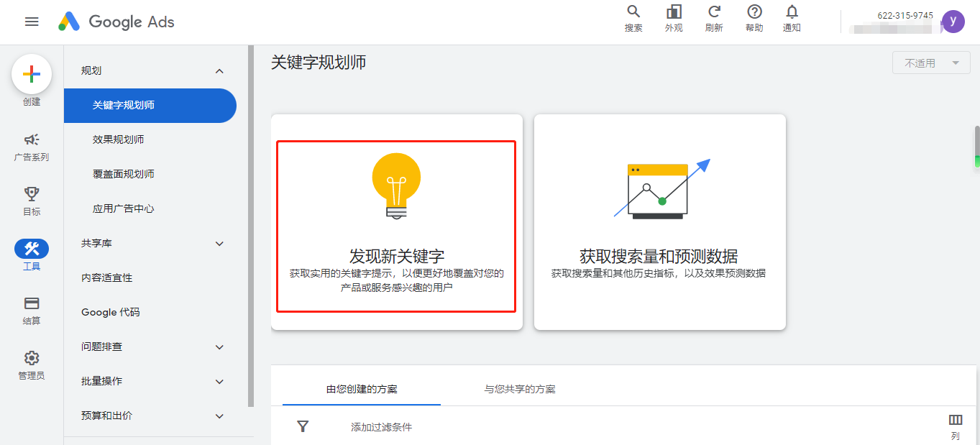Click the page vertical scrollbar
Screen dimensions: 980x445
977,147
